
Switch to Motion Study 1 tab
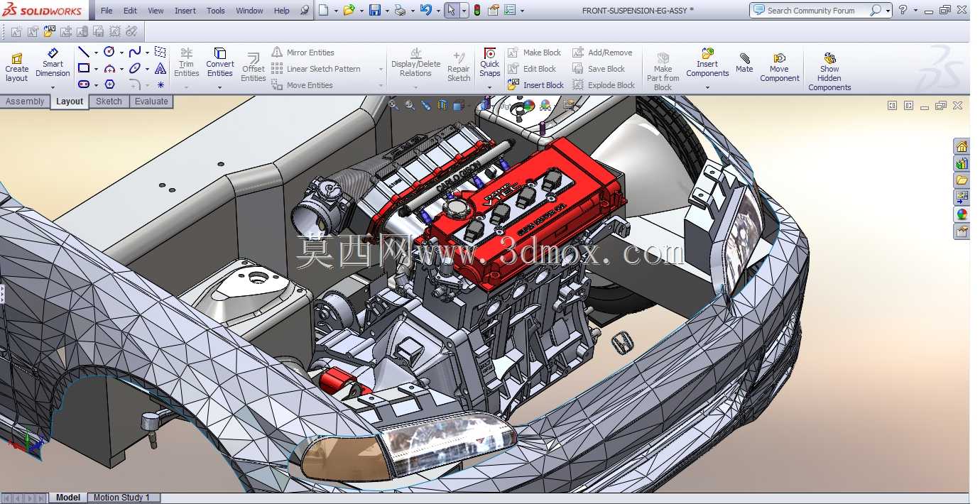122,498
